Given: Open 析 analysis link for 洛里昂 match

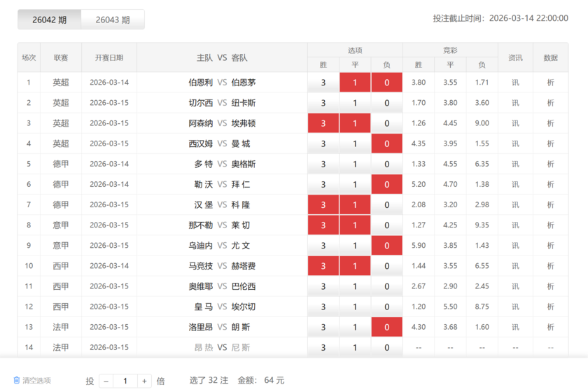Looking at the screenshot, I should point(550,327).
